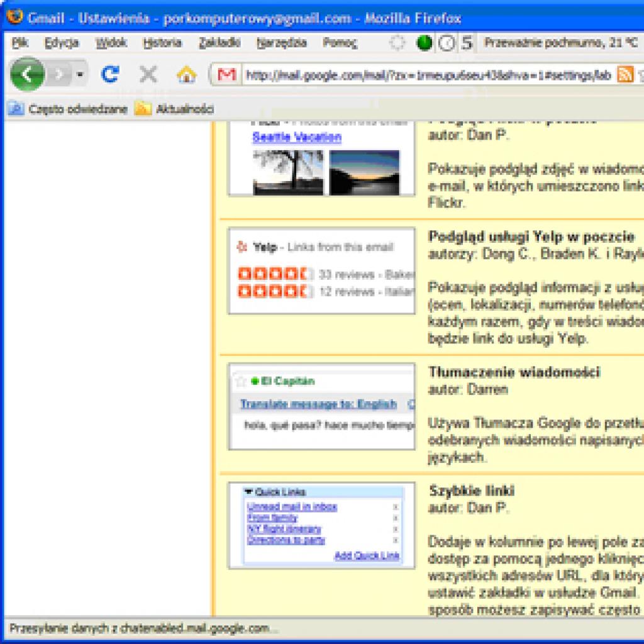Remove the "Directions to party" quick link
Image resolution: width=644 pixels, height=644 pixels.
tap(396, 540)
